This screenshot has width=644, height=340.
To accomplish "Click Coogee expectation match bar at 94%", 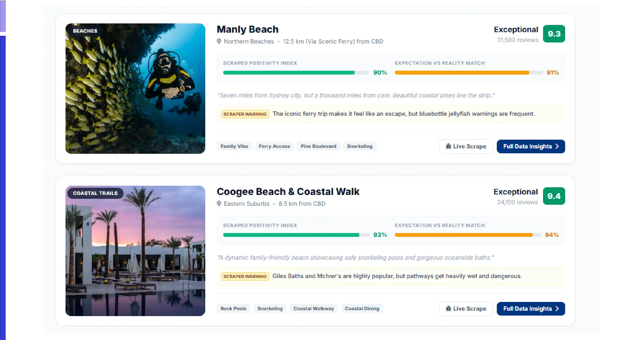I will point(468,235).
